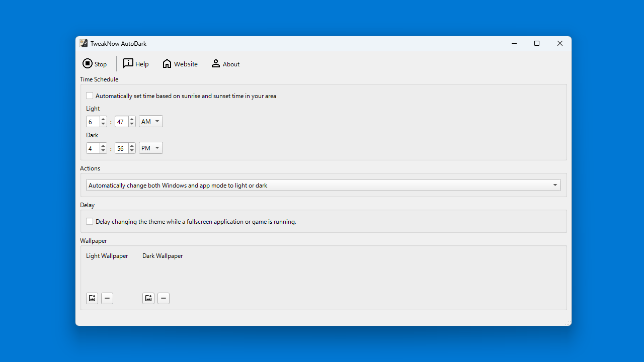Click the "Dark Wallpaper" label
This screenshot has height=362, width=644.
click(x=163, y=256)
